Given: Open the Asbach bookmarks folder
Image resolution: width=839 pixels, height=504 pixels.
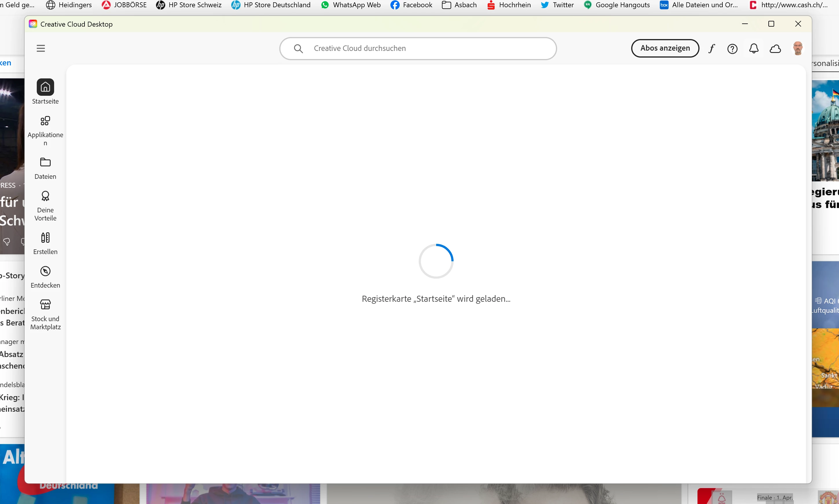Looking at the screenshot, I should click(459, 5).
